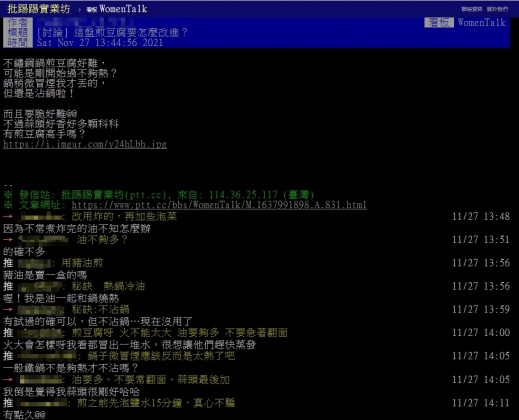The width and height of the screenshot is (519, 420).
Task: Select the post title 這盤煎豆腐要怎麼改進
Action: (x=131, y=32)
